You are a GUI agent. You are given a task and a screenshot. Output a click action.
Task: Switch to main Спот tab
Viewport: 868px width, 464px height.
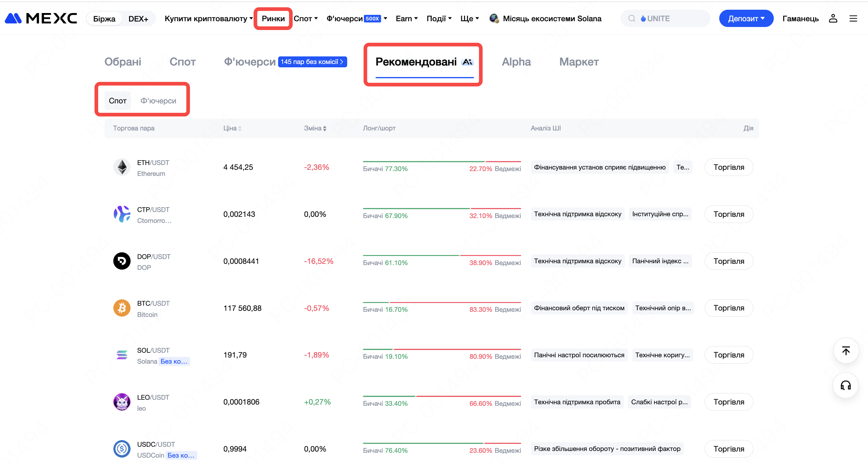click(183, 62)
